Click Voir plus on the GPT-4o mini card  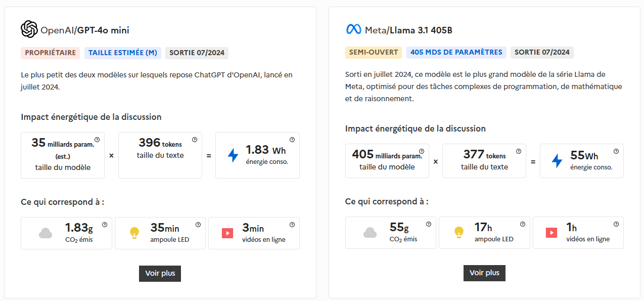pos(160,273)
